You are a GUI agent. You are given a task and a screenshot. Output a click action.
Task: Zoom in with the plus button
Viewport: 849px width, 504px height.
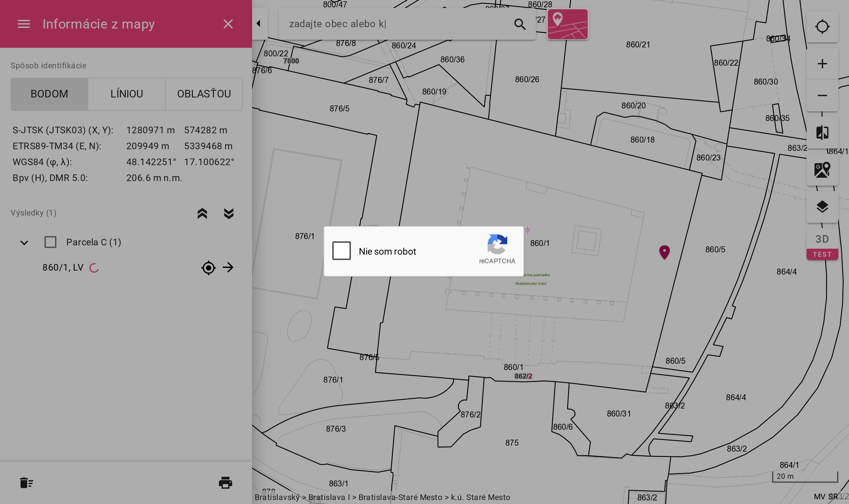click(x=822, y=64)
